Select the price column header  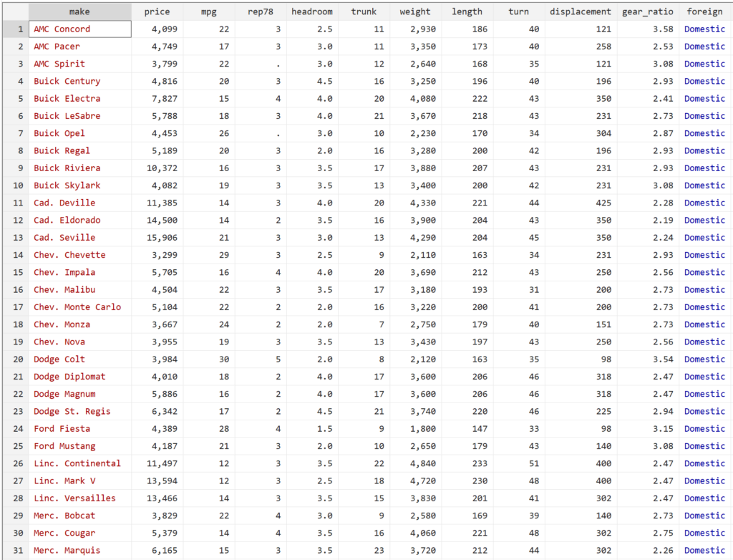point(157,11)
